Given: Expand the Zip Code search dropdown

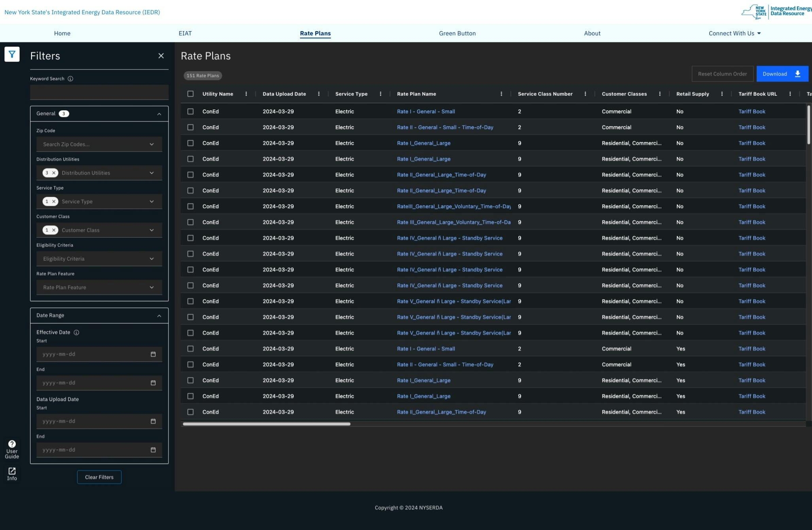Looking at the screenshot, I should pos(151,144).
